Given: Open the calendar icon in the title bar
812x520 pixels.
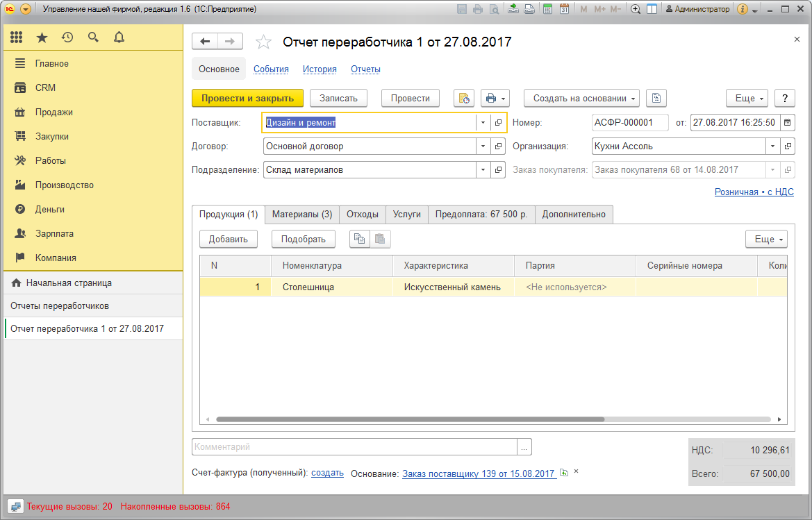Looking at the screenshot, I should pyautogui.click(x=564, y=9).
